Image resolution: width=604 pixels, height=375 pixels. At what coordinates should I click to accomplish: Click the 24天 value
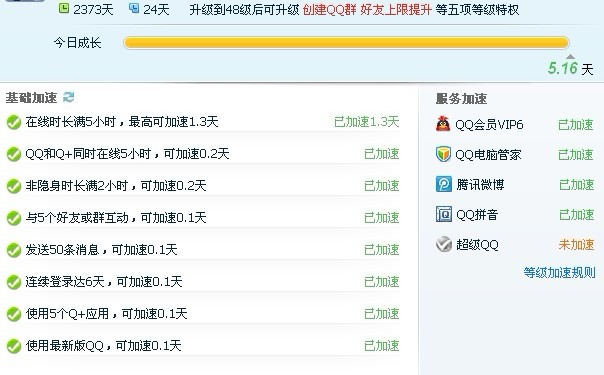click(x=156, y=10)
